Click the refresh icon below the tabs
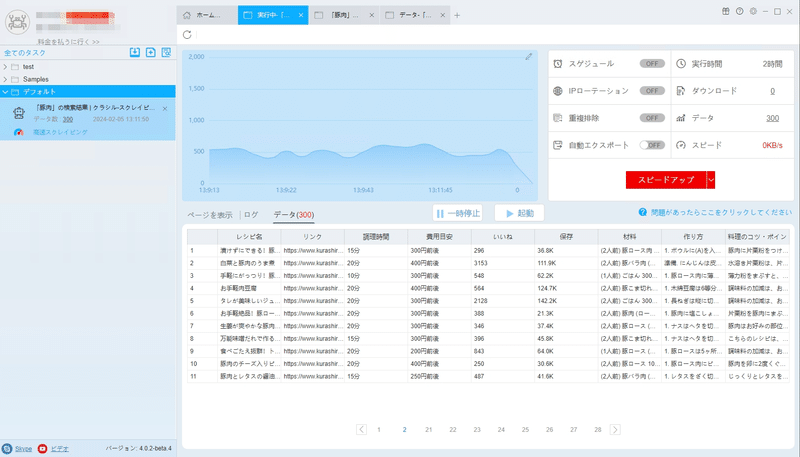 (187, 35)
